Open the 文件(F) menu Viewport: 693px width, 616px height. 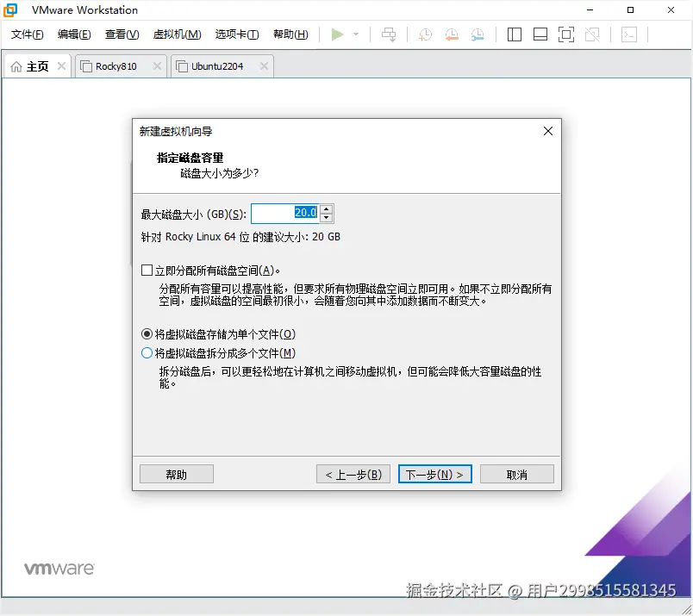tap(27, 34)
